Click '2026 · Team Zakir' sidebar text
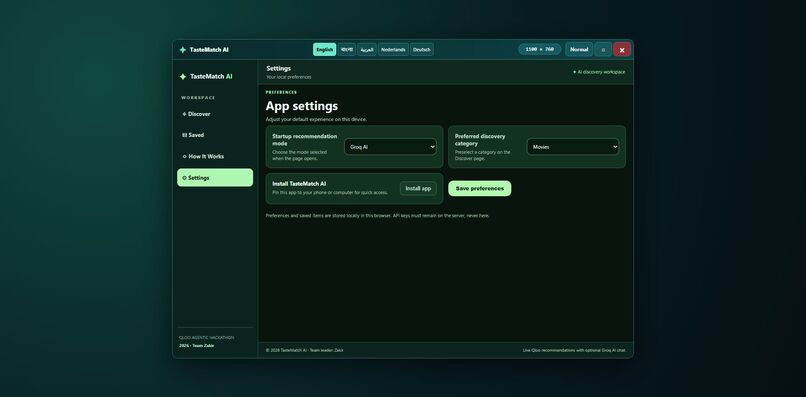The width and height of the screenshot is (806, 397). [x=197, y=346]
